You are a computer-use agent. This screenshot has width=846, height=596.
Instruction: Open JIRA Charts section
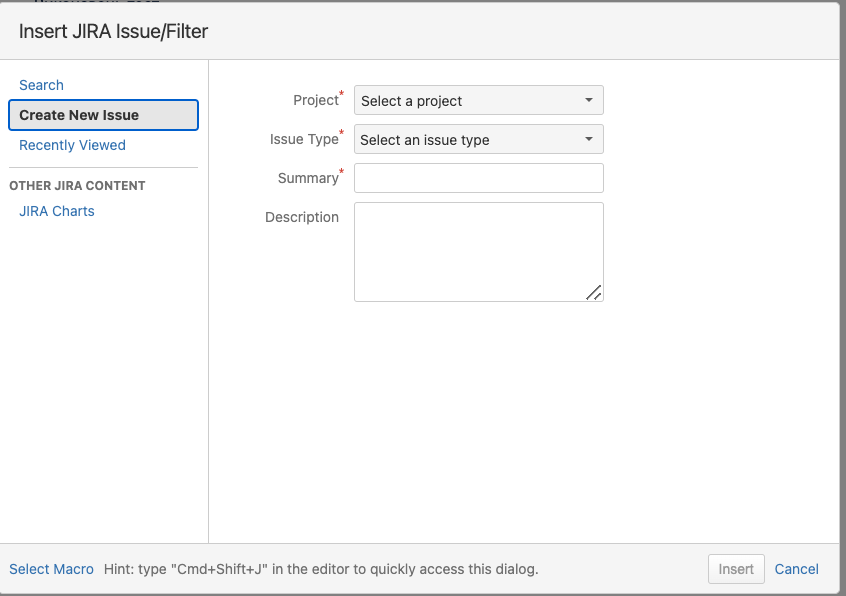pos(57,211)
